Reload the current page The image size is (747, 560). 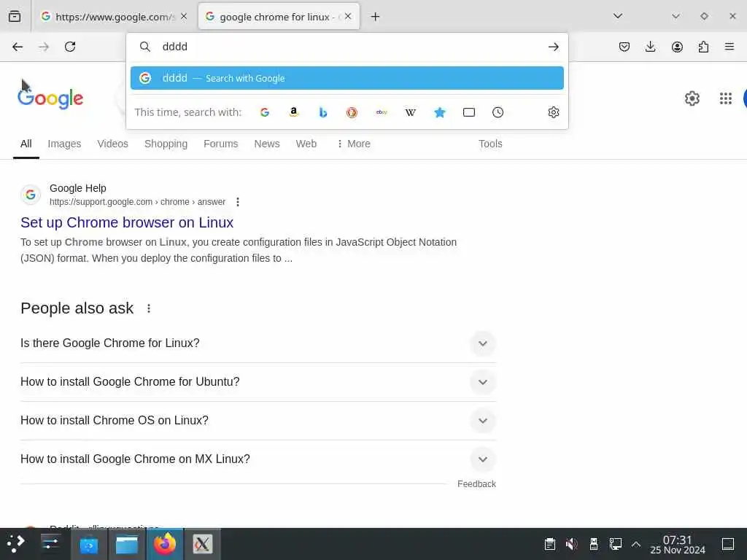tap(70, 47)
